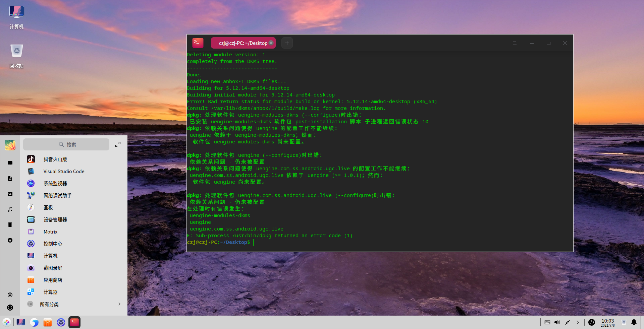Screen dimensions: 644x329
Task: Close the terminal window
Action: coord(565,43)
